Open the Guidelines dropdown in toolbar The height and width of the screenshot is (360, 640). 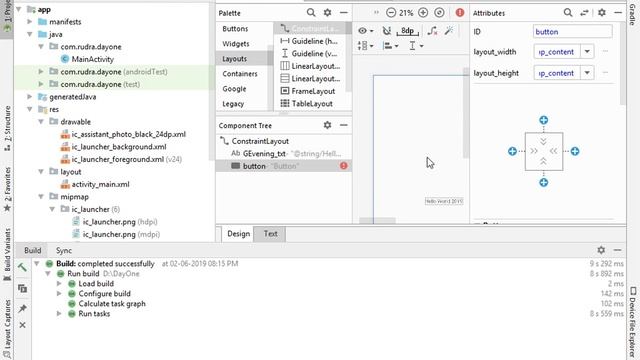pyautogui.click(x=416, y=46)
